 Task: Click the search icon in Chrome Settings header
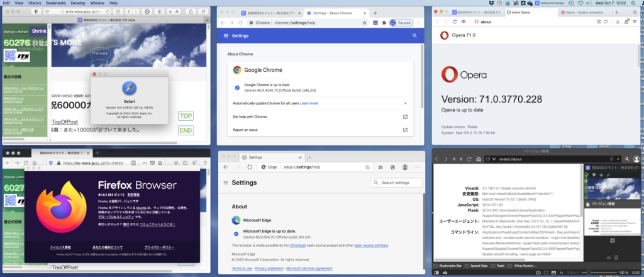pos(414,36)
